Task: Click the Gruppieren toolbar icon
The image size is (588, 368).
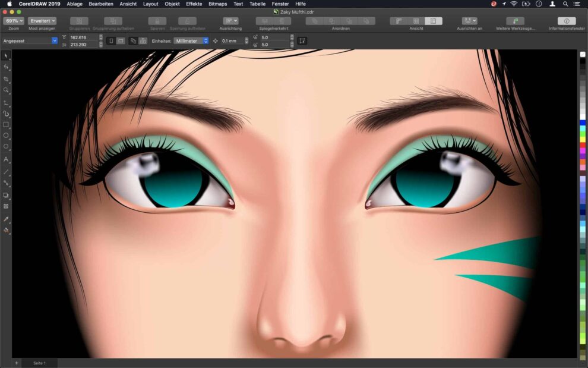Action: tap(79, 21)
